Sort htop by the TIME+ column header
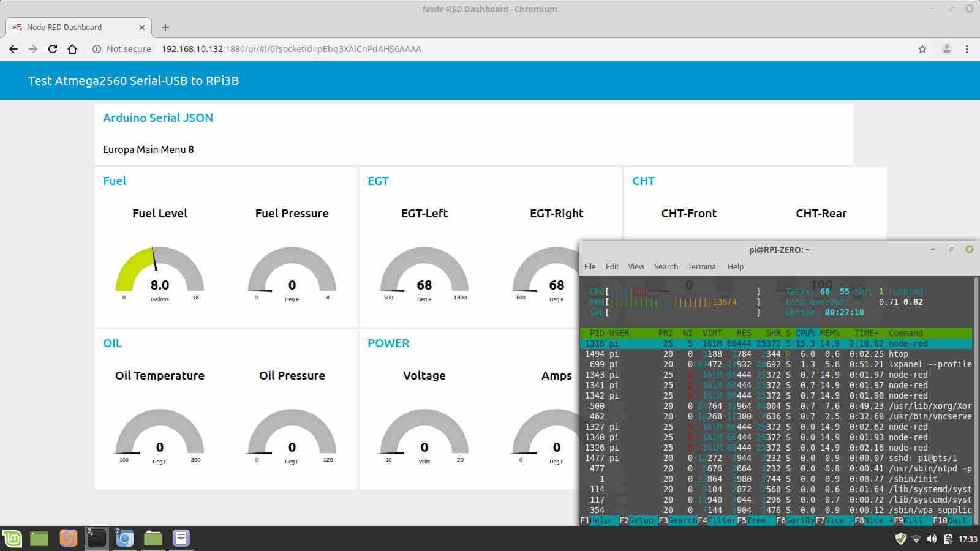Screen dimensions: 980x551 click(866, 333)
